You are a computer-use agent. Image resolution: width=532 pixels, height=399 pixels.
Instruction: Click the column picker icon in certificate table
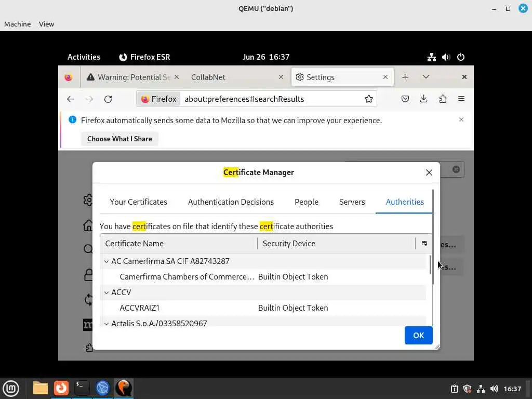[424, 243]
